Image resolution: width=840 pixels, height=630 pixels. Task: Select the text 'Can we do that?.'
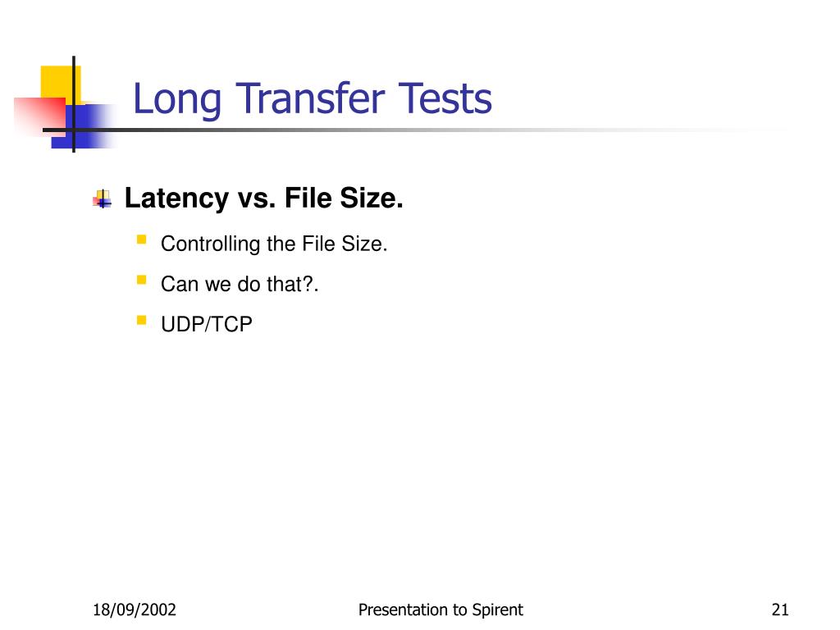coord(240,284)
